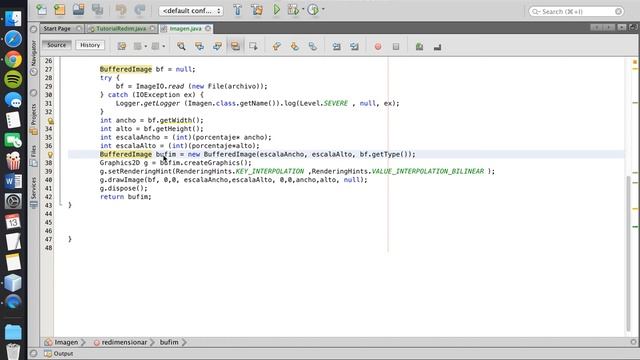640x360 pixels.
Task: Click the Shift Line Left icon
Action: tap(336, 47)
